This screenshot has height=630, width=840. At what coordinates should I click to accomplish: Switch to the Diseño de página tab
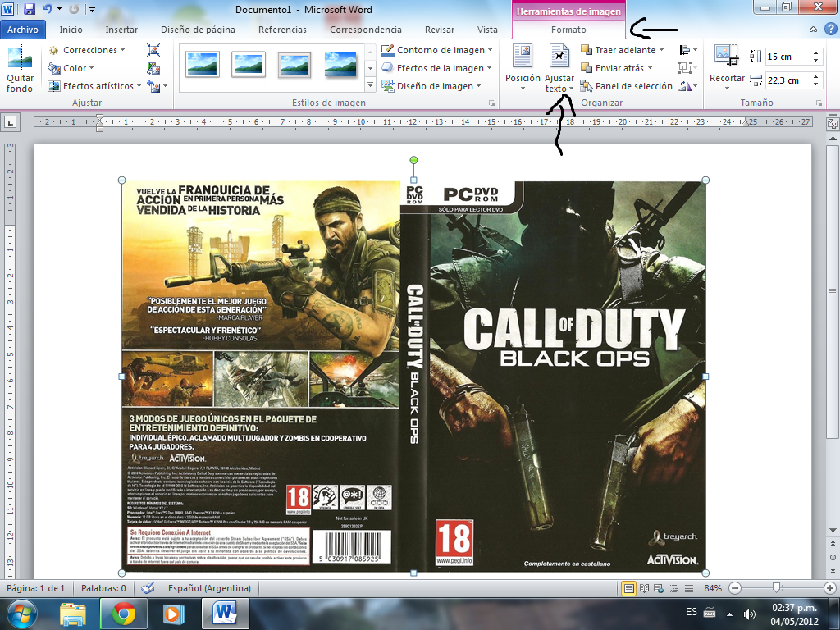[198, 30]
